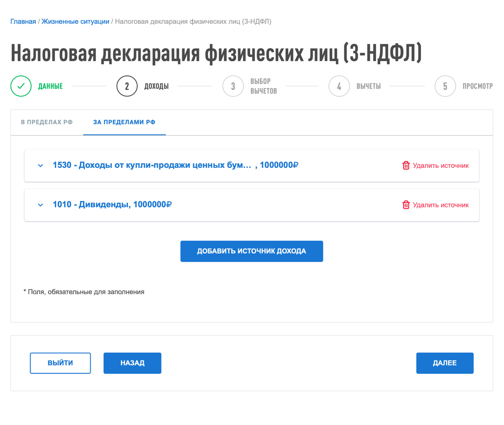Select За пределами РФ tab

click(x=124, y=122)
